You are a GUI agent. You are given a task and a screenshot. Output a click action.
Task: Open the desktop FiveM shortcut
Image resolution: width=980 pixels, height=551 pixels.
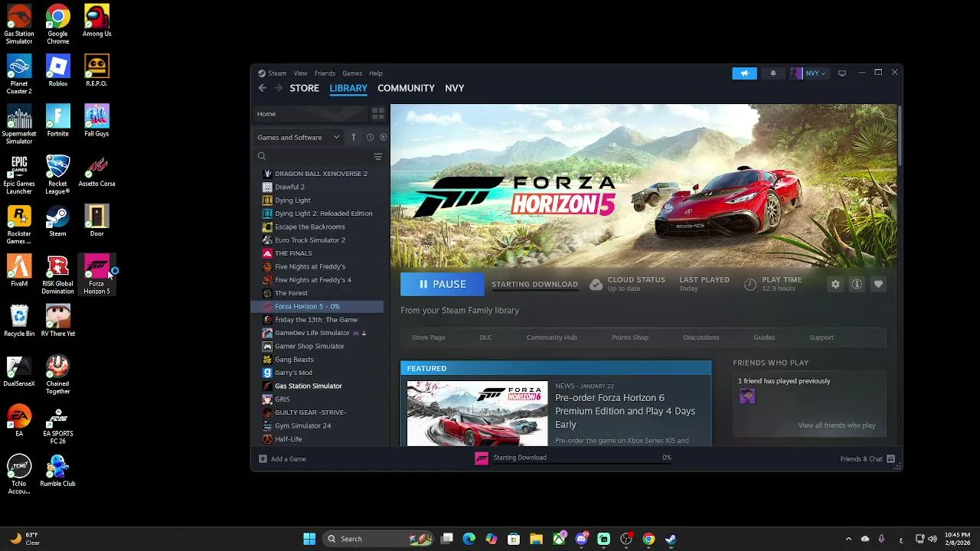[19, 271]
